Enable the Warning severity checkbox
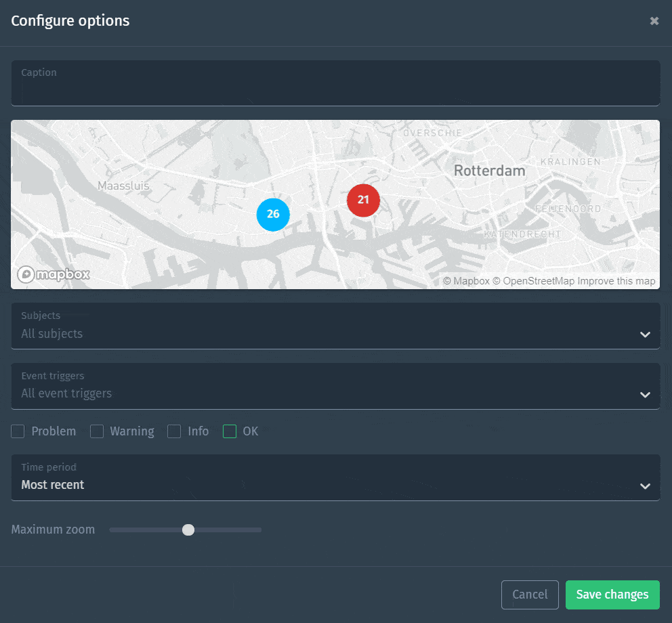This screenshot has height=623, width=672. (x=97, y=431)
